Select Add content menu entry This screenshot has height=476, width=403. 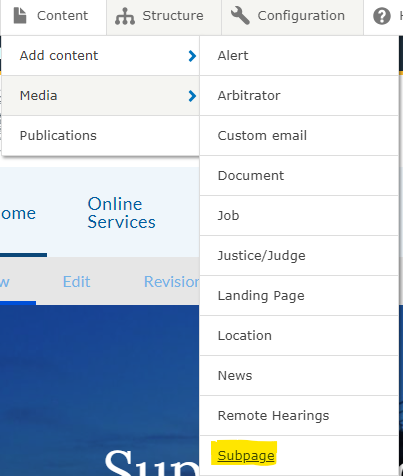[x=100, y=56]
